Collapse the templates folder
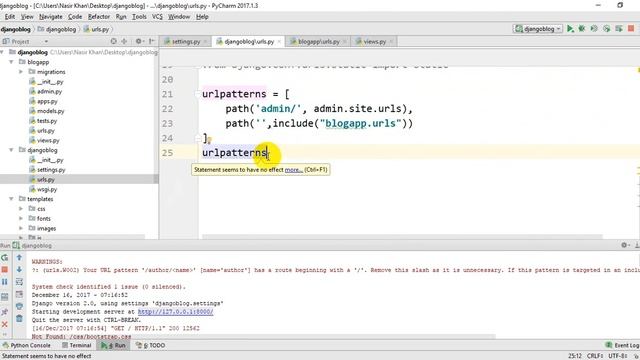This screenshot has height=360, width=640. (11, 199)
